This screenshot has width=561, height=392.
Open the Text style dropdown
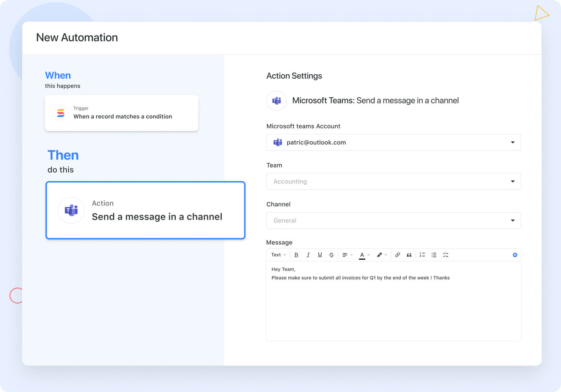tap(279, 255)
